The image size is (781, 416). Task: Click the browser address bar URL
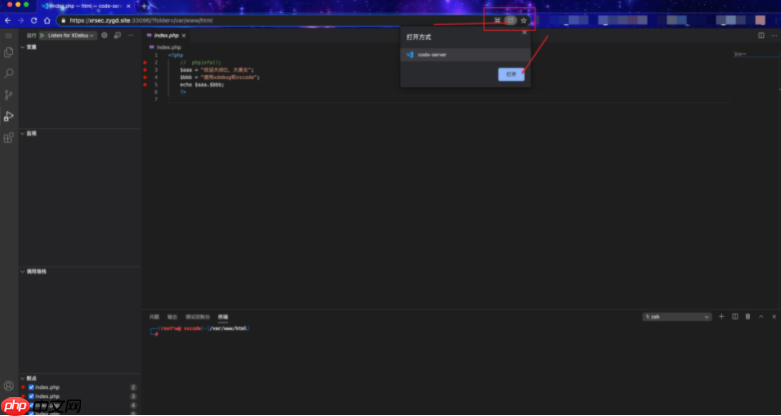[x=141, y=20]
